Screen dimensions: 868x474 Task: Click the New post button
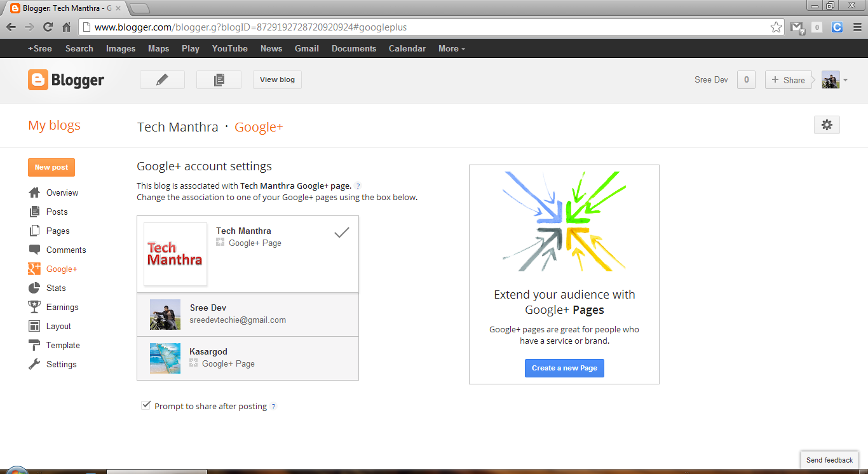coord(51,167)
